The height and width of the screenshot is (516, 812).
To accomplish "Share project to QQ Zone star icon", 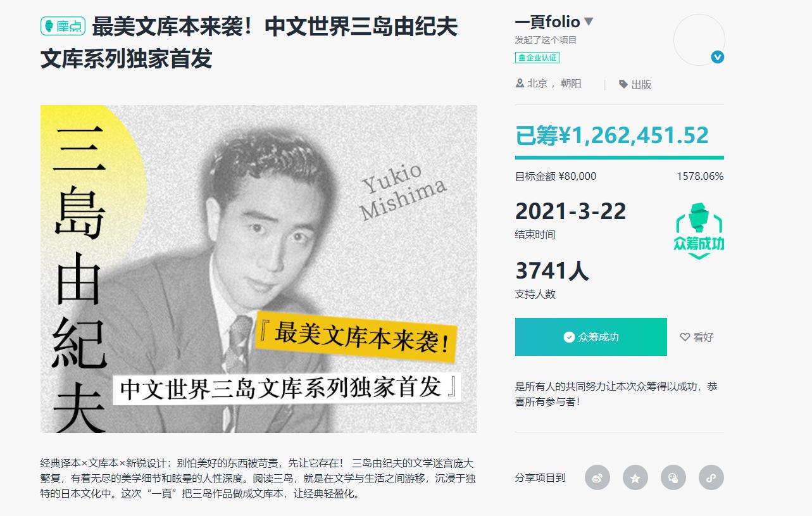I will 635,477.
